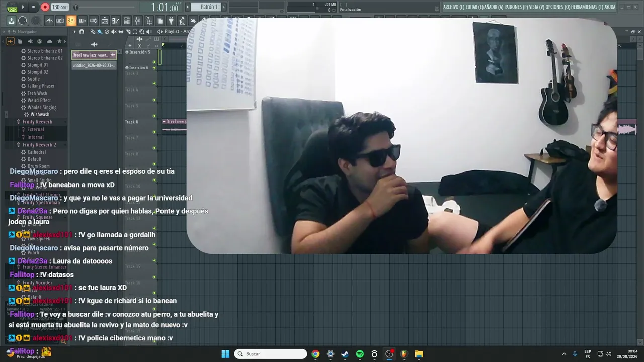
Task: Select the Delete tool in Playlist
Action: click(x=107, y=32)
